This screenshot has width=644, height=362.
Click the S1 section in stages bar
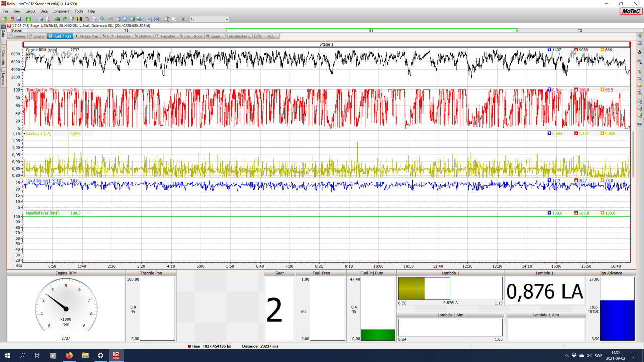coord(371,30)
